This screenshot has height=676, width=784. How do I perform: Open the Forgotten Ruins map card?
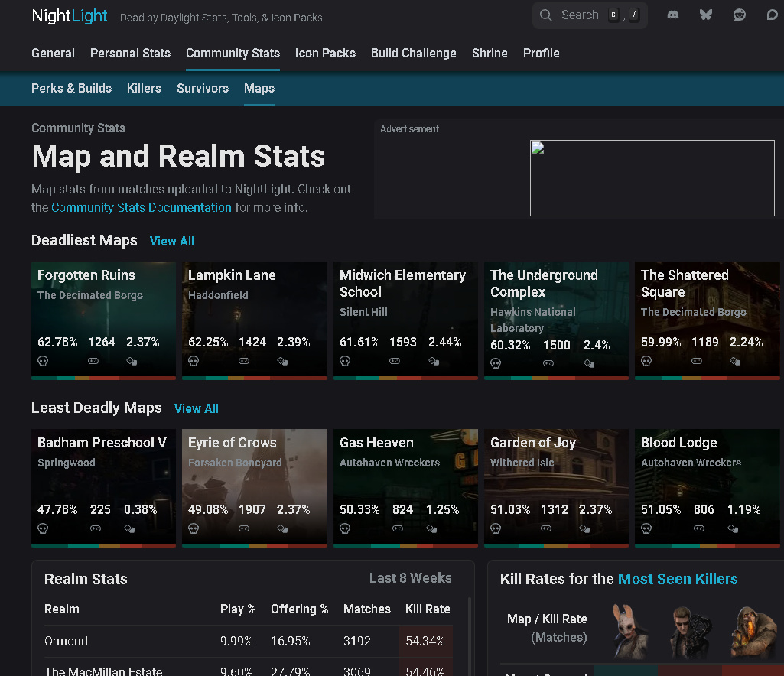103,320
